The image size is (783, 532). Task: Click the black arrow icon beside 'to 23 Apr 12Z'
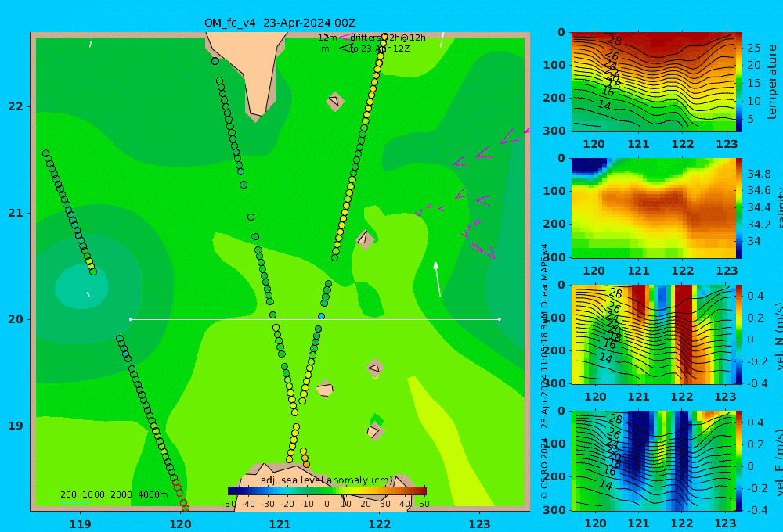[345, 49]
